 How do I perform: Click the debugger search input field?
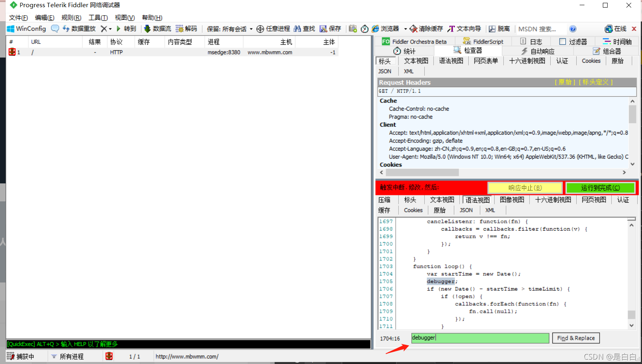480,338
